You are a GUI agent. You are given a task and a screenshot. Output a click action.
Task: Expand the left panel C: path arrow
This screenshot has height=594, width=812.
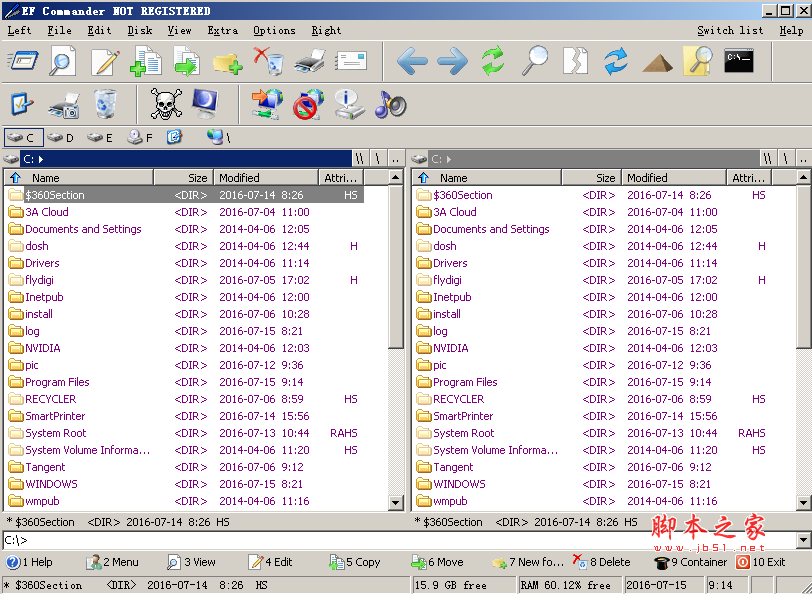coord(41,159)
